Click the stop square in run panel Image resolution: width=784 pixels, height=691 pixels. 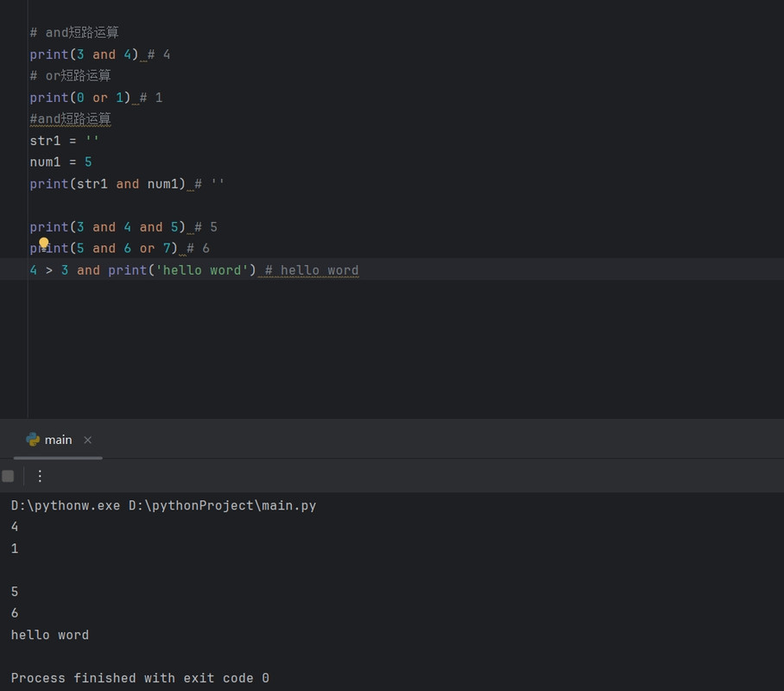(8, 476)
